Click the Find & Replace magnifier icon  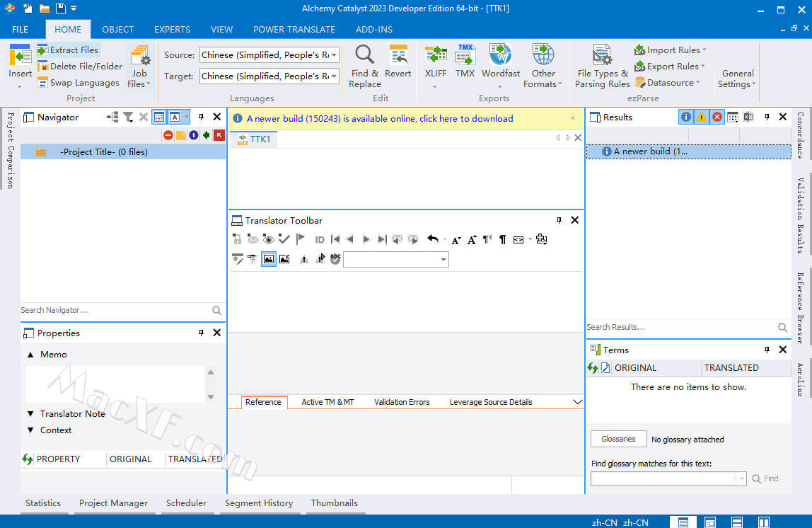pyautogui.click(x=364, y=54)
